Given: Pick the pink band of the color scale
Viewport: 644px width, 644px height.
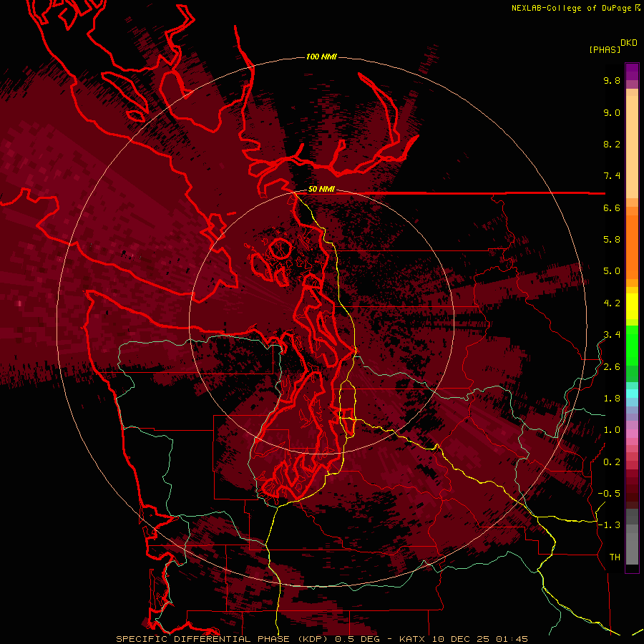Looking at the screenshot, I should (x=632, y=434).
